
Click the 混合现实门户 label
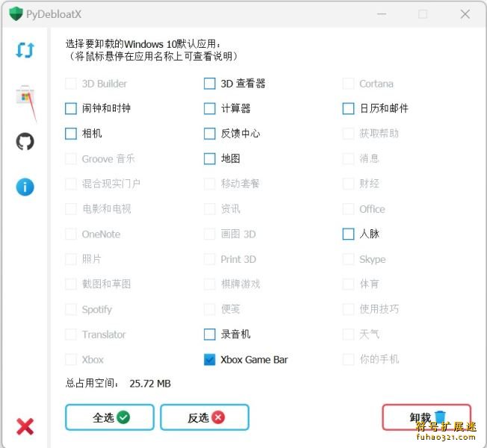111,184
